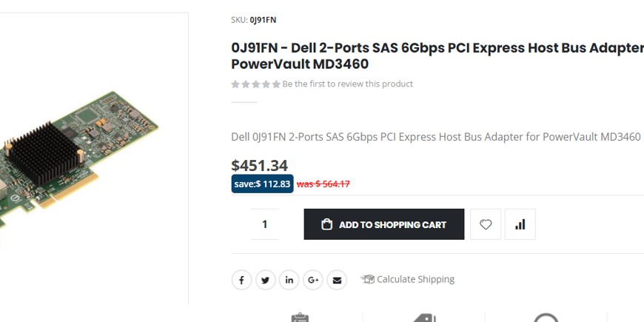Click the quantity input field
This screenshot has width=644, height=322.
pyautogui.click(x=265, y=224)
